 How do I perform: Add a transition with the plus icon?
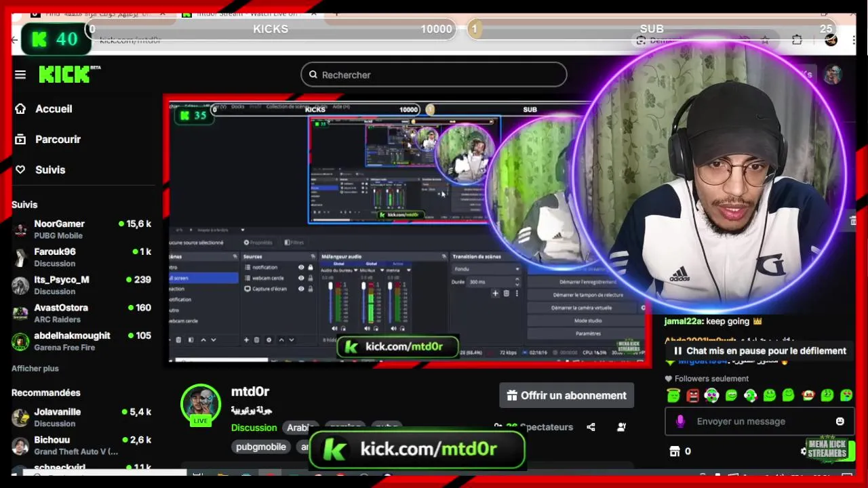coord(495,293)
